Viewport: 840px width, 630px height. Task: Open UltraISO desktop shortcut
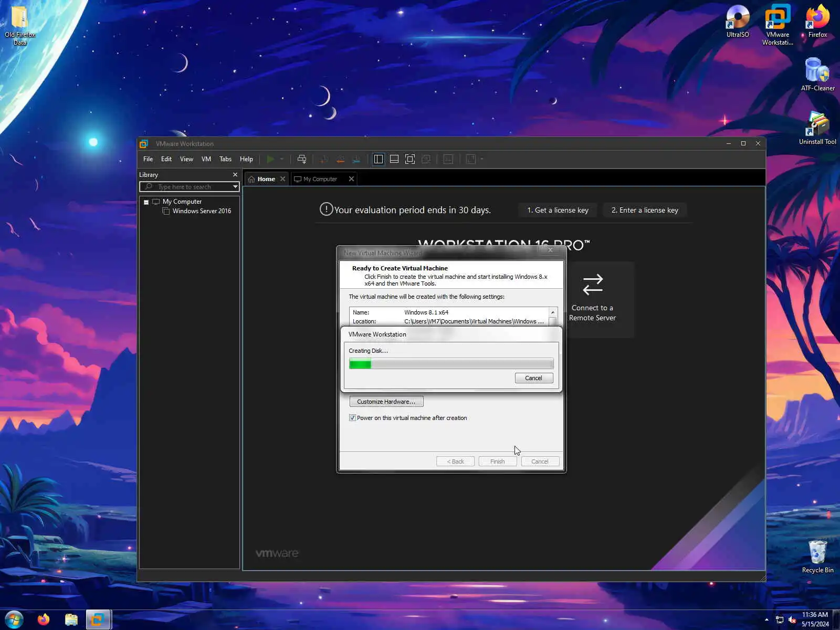tap(738, 22)
